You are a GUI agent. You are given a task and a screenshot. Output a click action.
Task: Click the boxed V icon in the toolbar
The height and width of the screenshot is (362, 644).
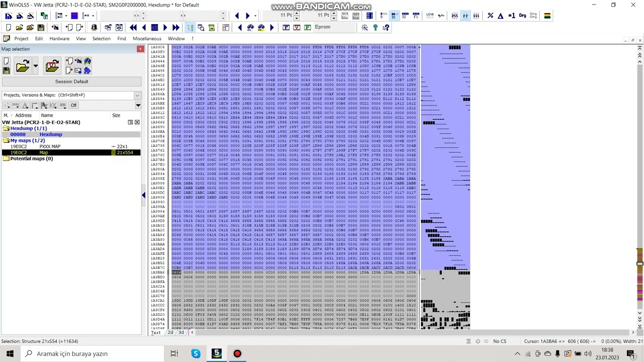coord(296,28)
